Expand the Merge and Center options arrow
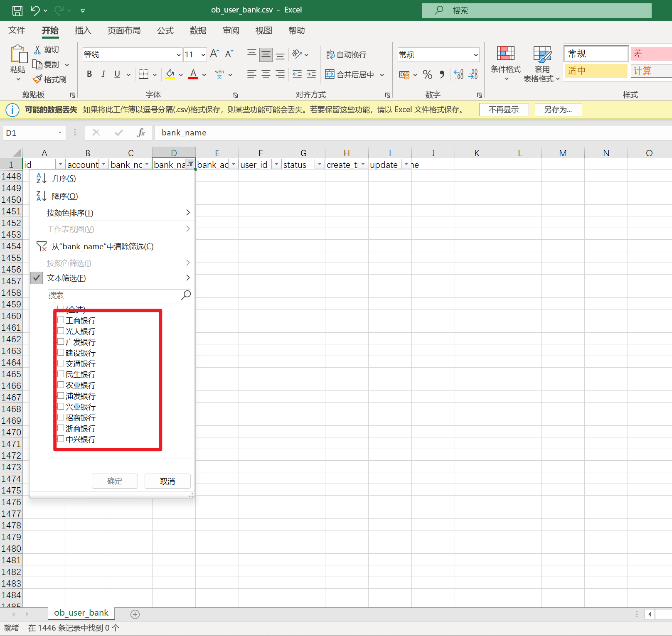 click(382, 75)
